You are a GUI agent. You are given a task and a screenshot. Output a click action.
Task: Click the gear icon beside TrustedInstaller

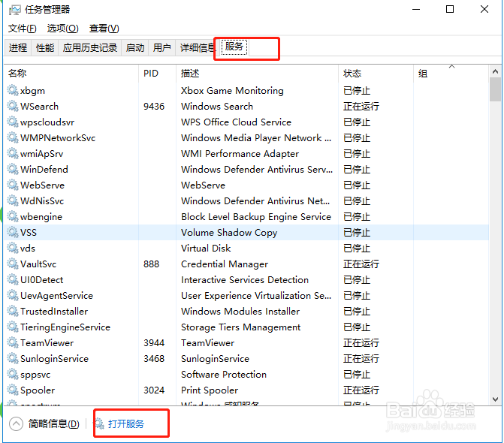tap(13, 311)
